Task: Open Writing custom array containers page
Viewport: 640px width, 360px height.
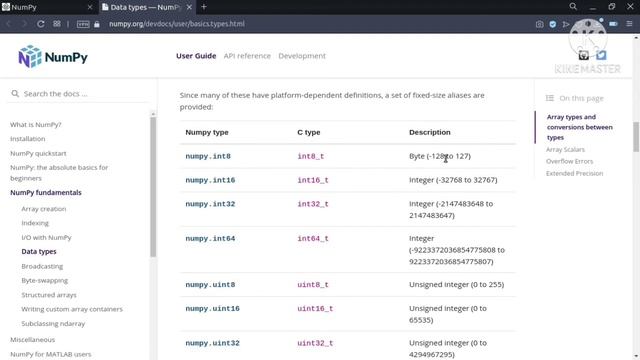Action: (72, 309)
